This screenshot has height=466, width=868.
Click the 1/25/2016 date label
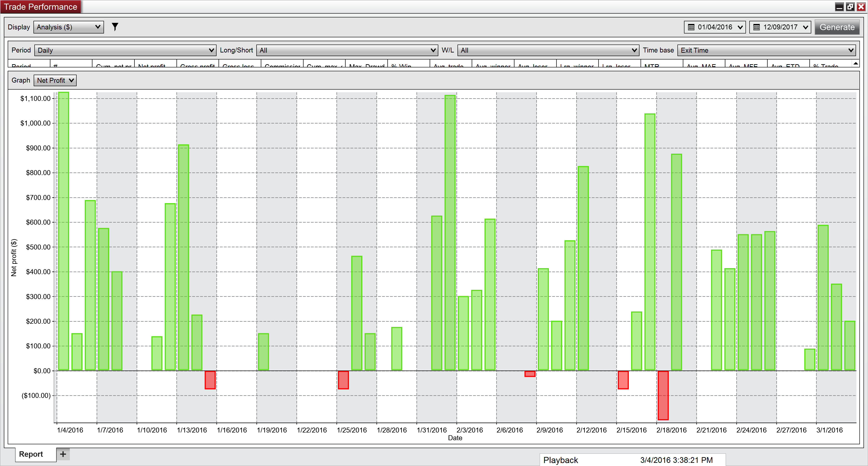[352, 430]
